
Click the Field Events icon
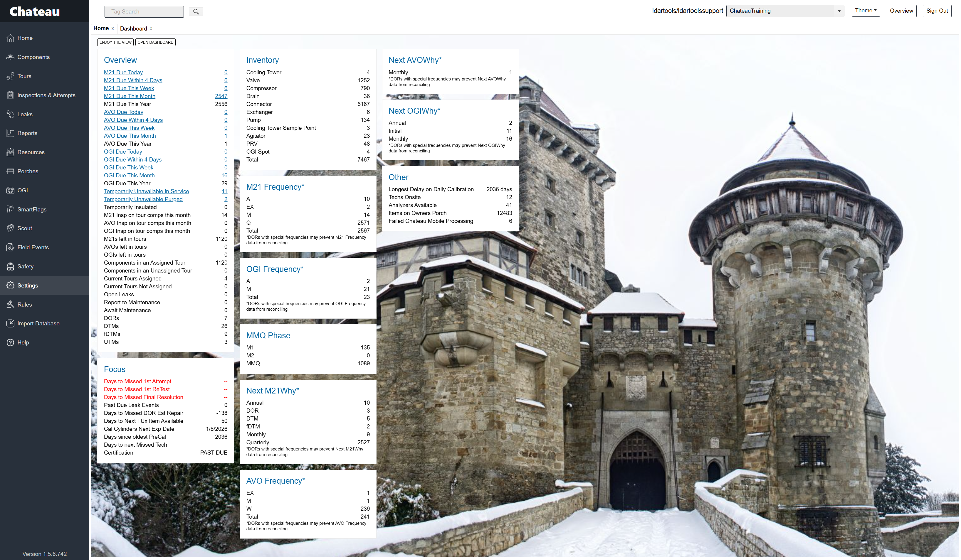[x=10, y=248]
